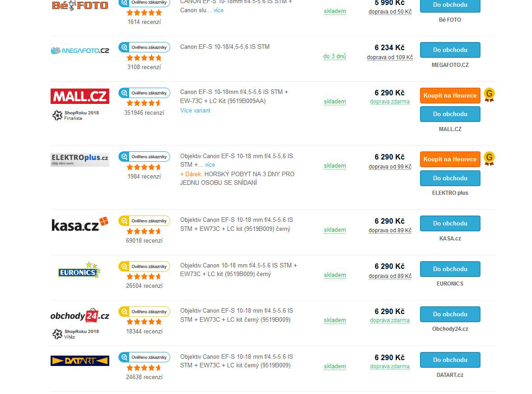532x394 pixels.
Task: Click MALL.CZ 'doprava zdarma' shipping info
Action: point(390,102)
